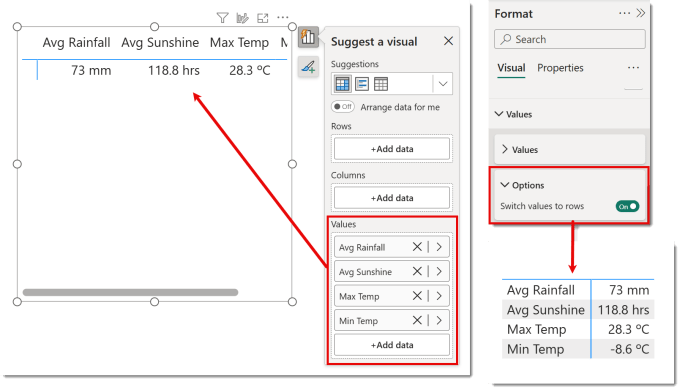Screen dimensions: 680x390
Task: Expand the Avg Rainfall field options chevron
Action: 439,247
